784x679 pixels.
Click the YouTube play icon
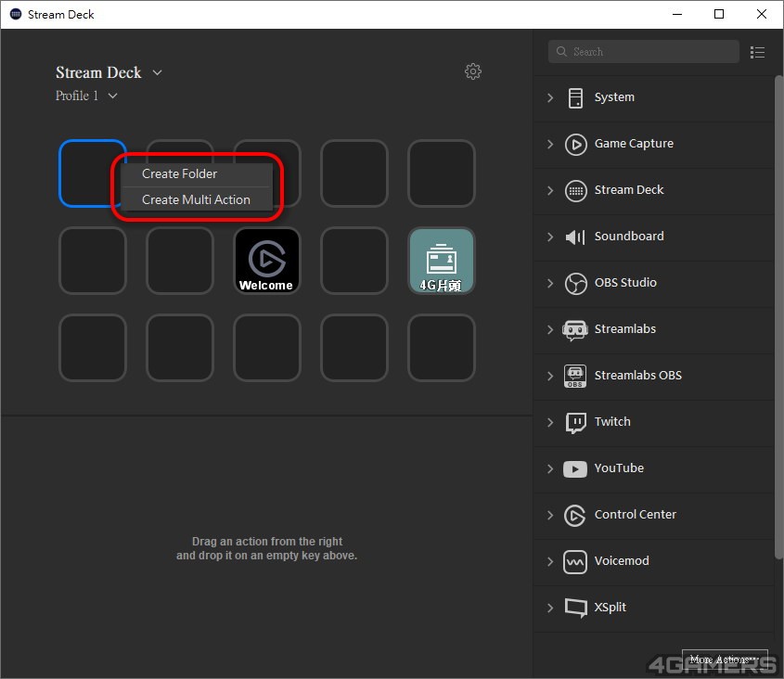click(575, 469)
